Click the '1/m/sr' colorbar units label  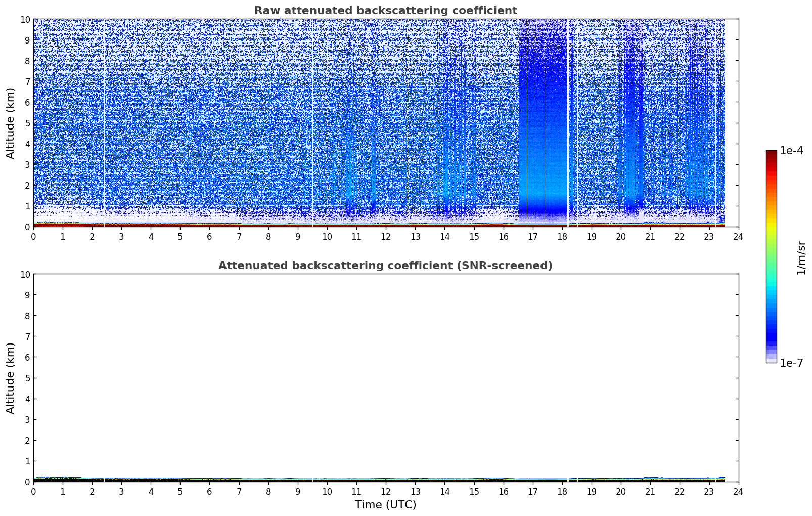coord(800,257)
